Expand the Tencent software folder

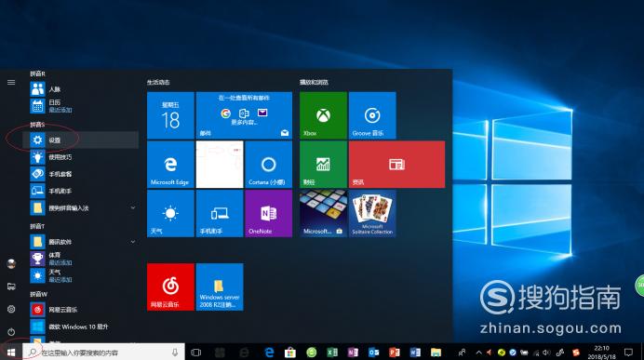pos(133,242)
